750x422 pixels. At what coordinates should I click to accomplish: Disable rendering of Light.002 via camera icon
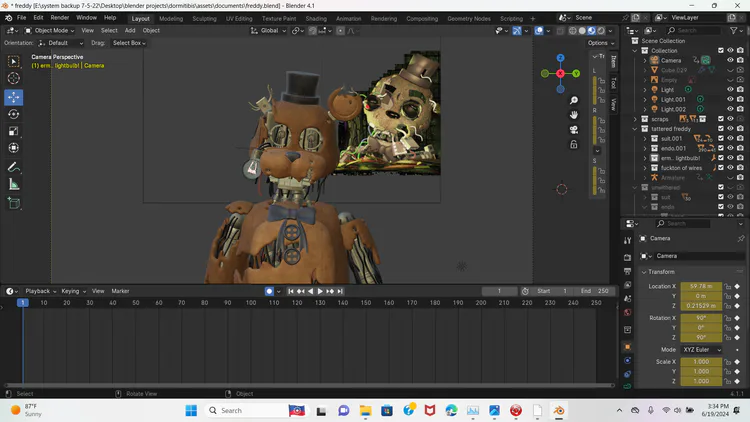coord(740,109)
